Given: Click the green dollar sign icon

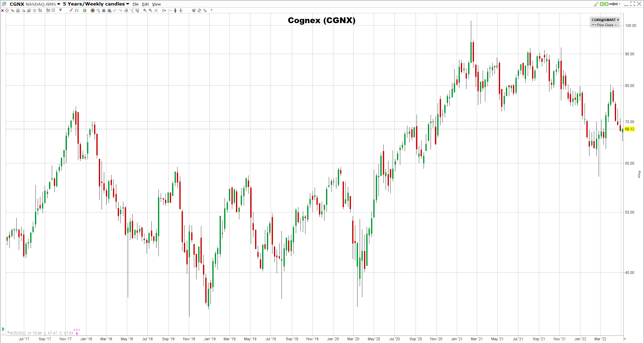Looking at the screenshot, I should click(85, 10).
